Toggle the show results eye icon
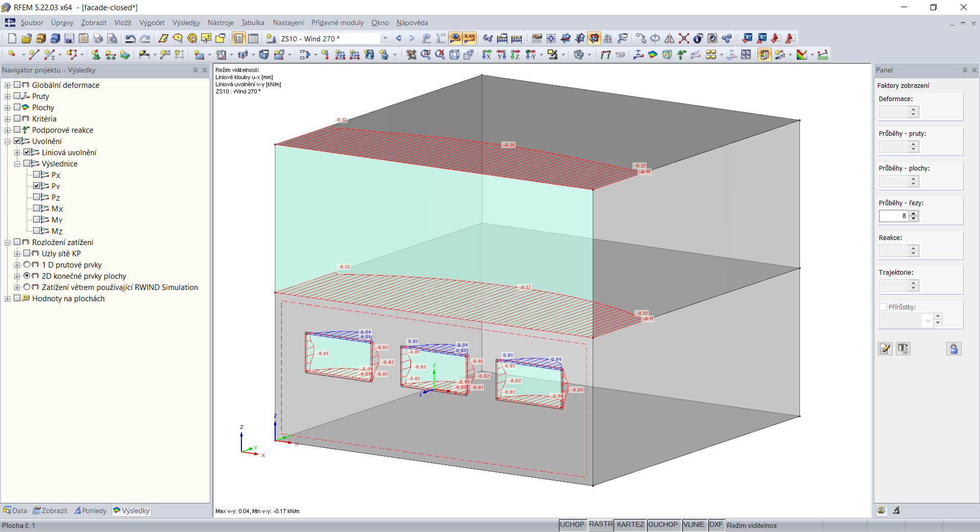 pos(455,38)
